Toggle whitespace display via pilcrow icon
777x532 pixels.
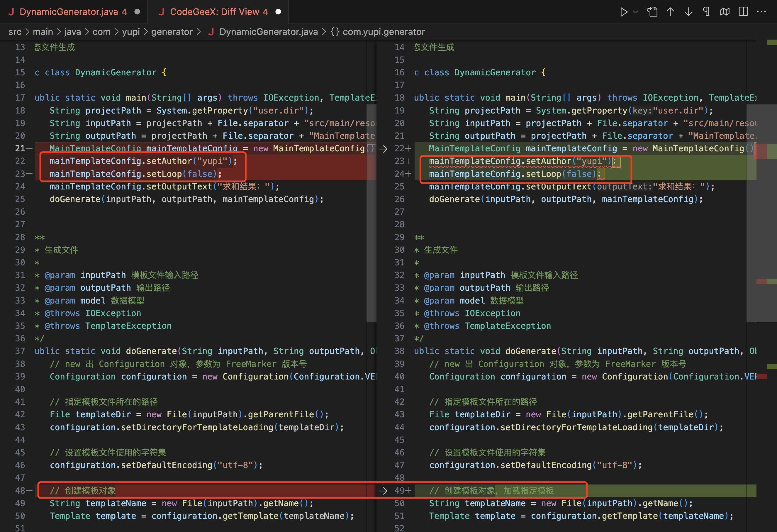click(706, 12)
